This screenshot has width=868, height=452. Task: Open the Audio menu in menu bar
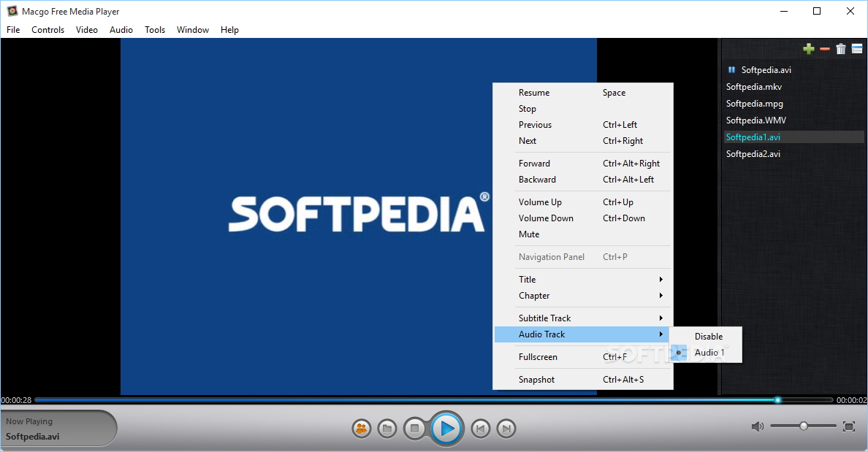click(121, 30)
